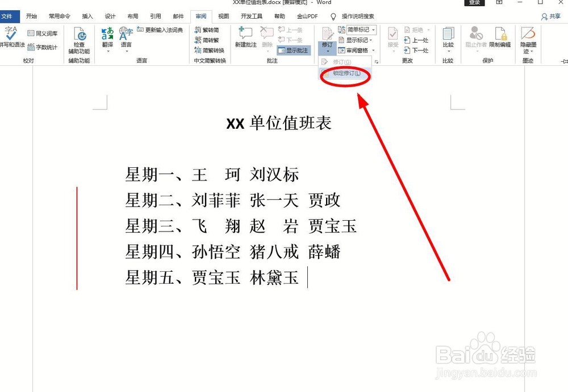Screen dimensions: 568x392
Task: Expand the 显示标记 show markup menu
Action: (x=356, y=40)
